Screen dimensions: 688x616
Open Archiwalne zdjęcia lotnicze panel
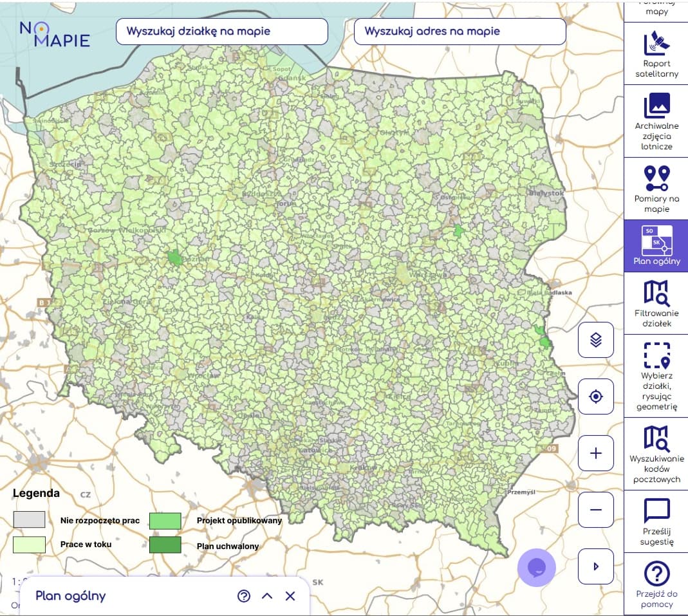click(x=656, y=122)
